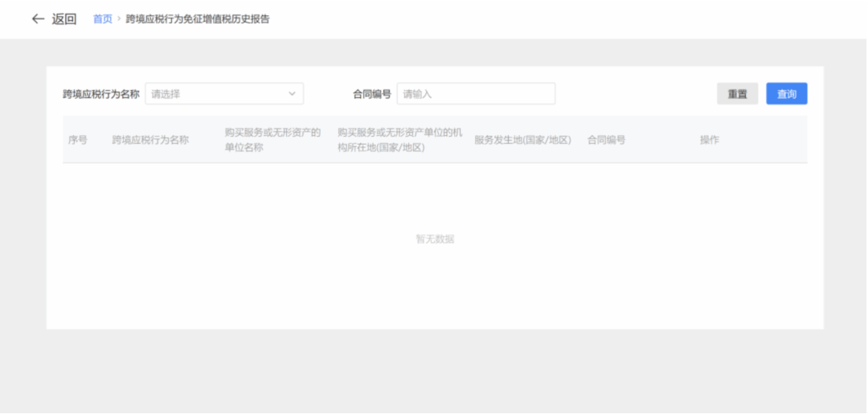868x414 pixels.
Task: Click the chevron arrow in 请选择 box
Action: click(x=293, y=94)
